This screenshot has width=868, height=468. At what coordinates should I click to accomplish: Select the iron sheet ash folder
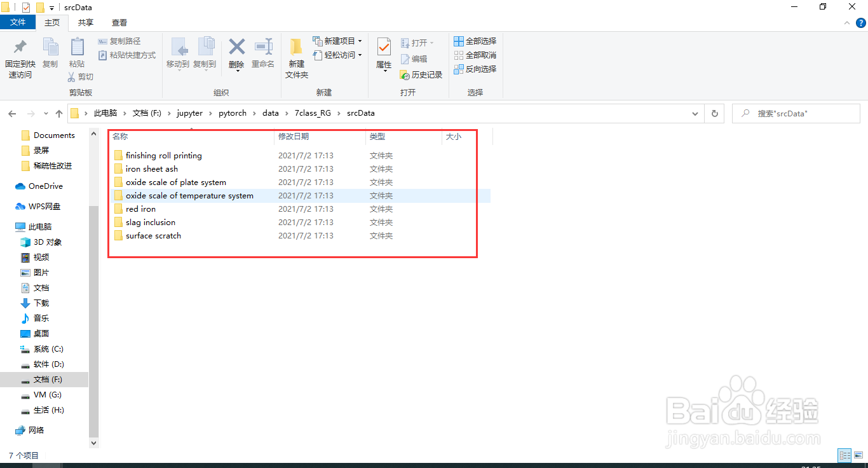152,169
